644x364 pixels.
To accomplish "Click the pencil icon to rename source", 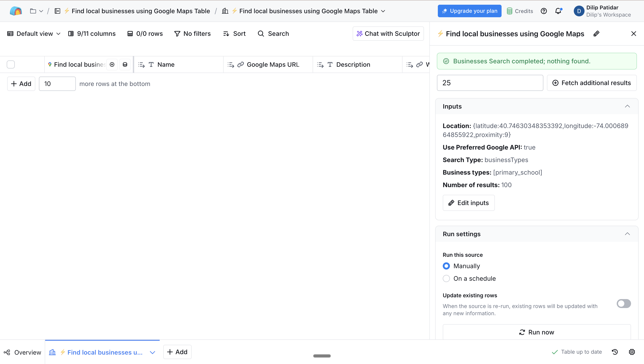I will pos(596,34).
